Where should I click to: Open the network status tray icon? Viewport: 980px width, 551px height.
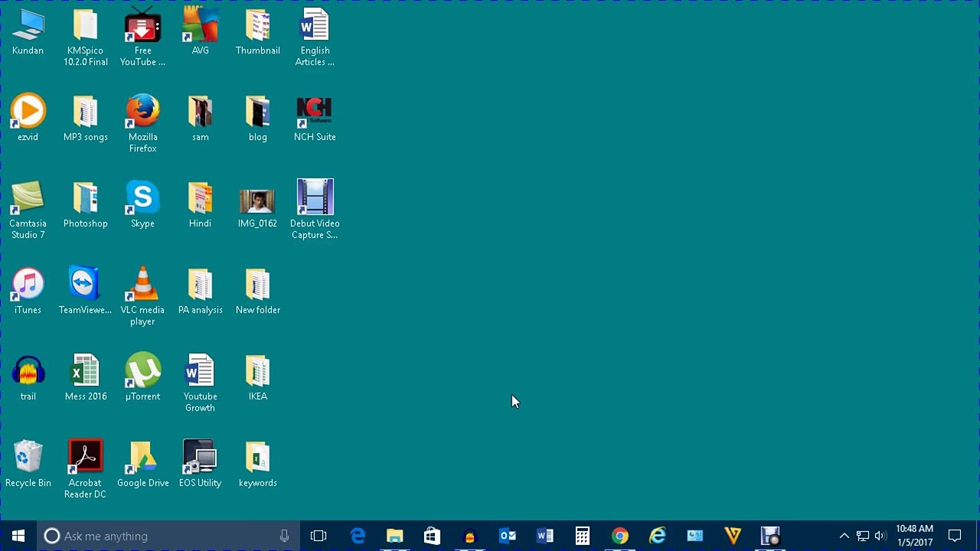863,536
